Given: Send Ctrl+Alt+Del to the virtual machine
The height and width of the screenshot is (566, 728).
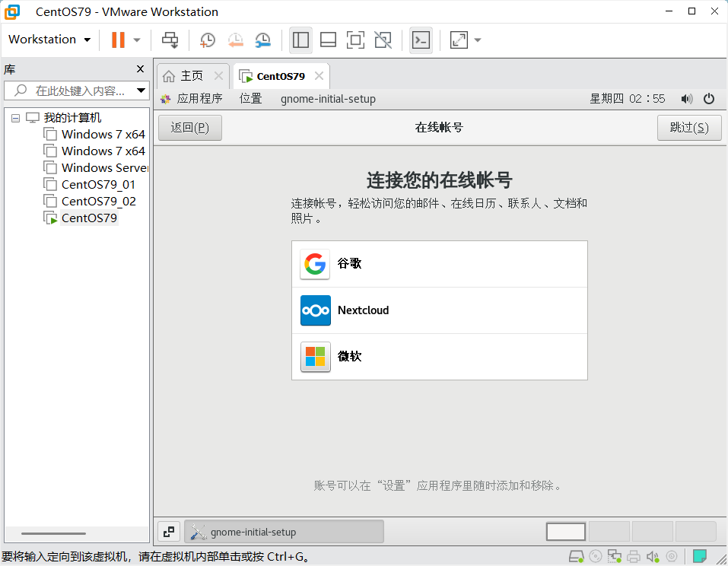Looking at the screenshot, I should [x=170, y=40].
